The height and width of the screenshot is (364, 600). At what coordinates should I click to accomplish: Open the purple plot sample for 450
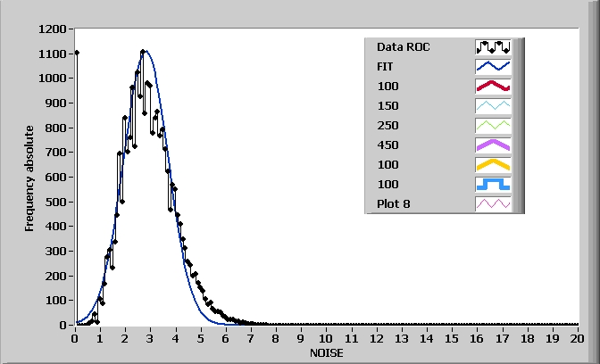coord(493,145)
